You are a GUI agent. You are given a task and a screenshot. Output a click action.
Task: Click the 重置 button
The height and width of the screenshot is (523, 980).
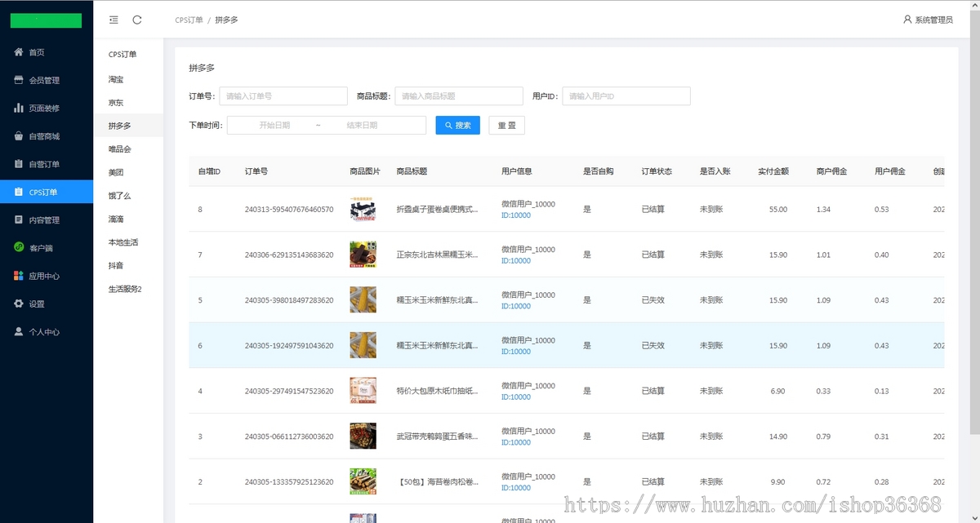tap(506, 126)
